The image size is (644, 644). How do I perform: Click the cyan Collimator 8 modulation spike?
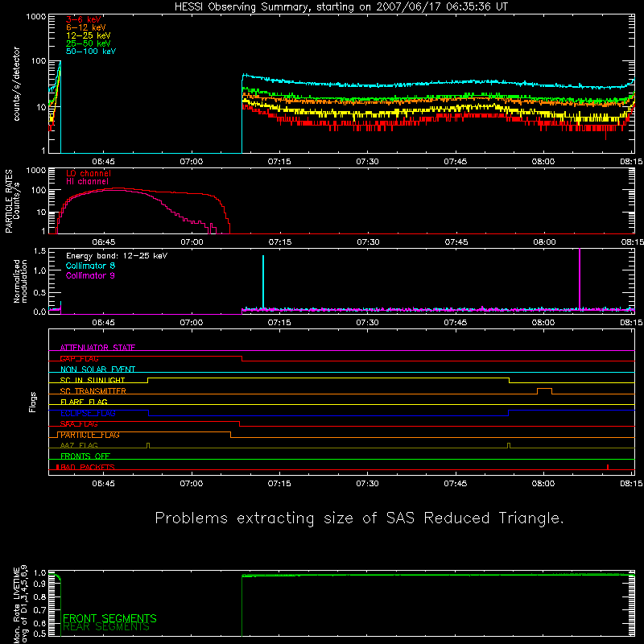click(x=263, y=281)
